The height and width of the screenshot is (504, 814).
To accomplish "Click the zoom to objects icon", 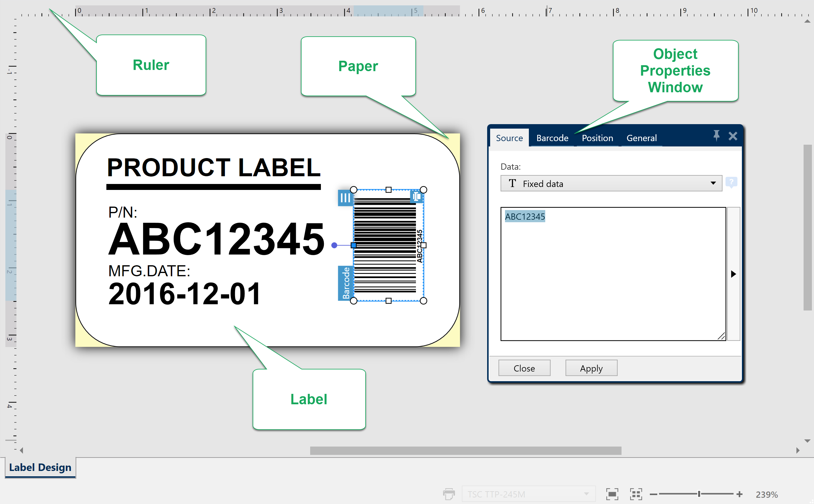I will [636, 494].
